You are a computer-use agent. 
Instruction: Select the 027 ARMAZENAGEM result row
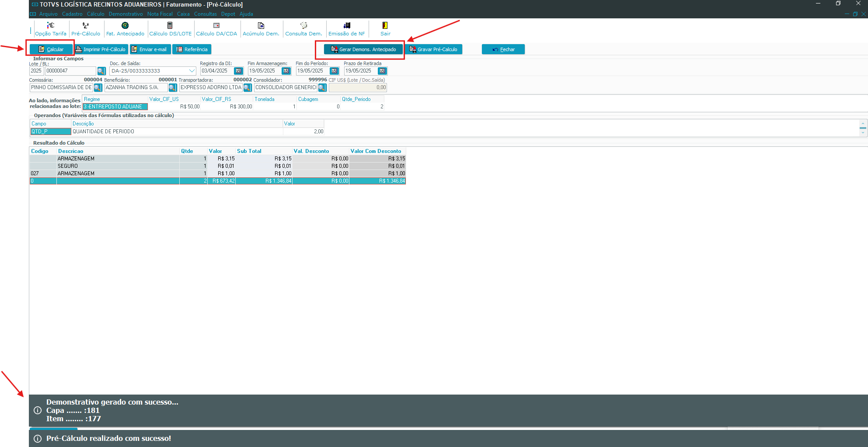click(x=218, y=173)
